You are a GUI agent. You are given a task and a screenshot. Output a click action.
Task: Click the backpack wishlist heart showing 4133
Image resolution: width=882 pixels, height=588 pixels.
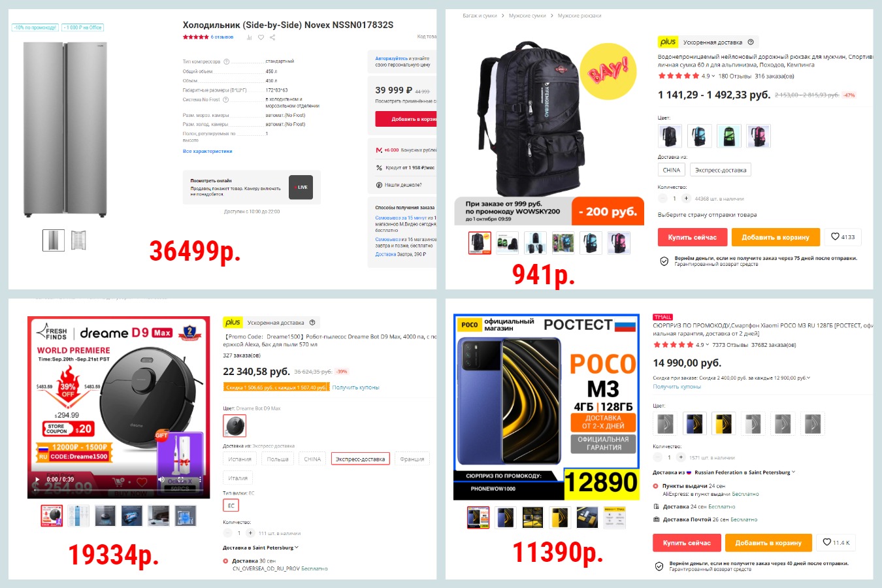point(843,237)
